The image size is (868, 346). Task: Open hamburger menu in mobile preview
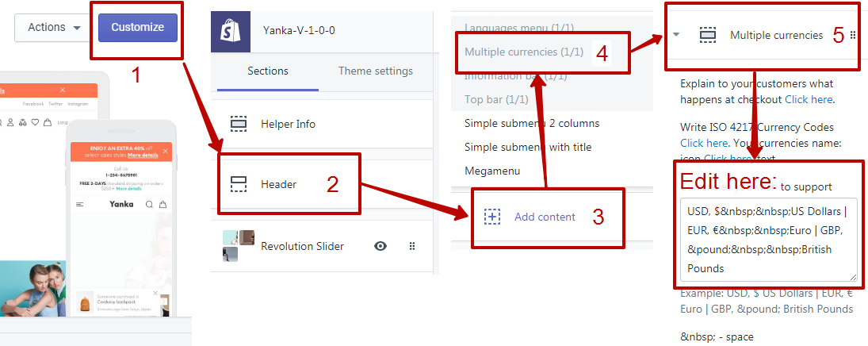pos(79,204)
